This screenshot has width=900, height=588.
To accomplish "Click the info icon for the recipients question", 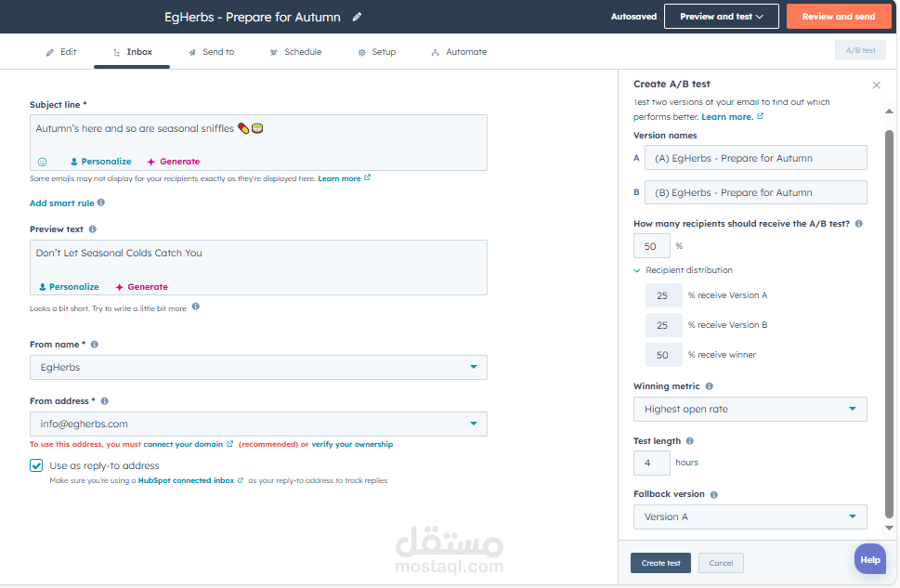I will [x=859, y=224].
